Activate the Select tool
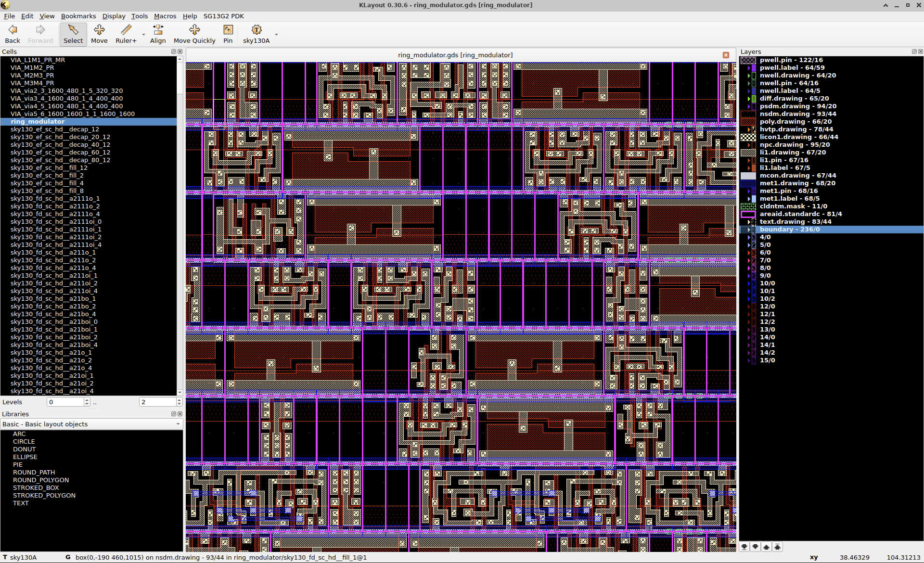The height and width of the screenshot is (563, 924). pyautogui.click(x=73, y=34)
